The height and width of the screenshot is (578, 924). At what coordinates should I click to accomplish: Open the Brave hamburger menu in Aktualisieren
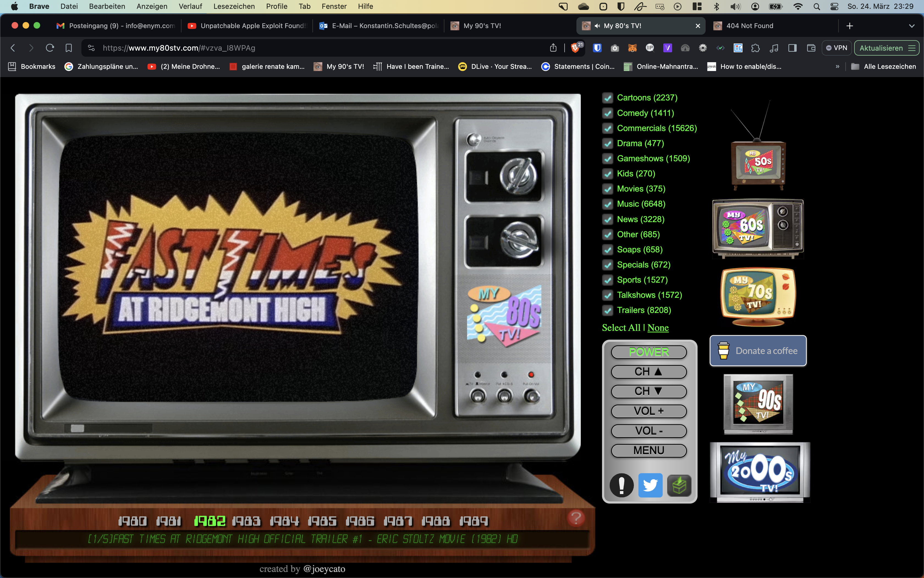[x=912, y=48]
